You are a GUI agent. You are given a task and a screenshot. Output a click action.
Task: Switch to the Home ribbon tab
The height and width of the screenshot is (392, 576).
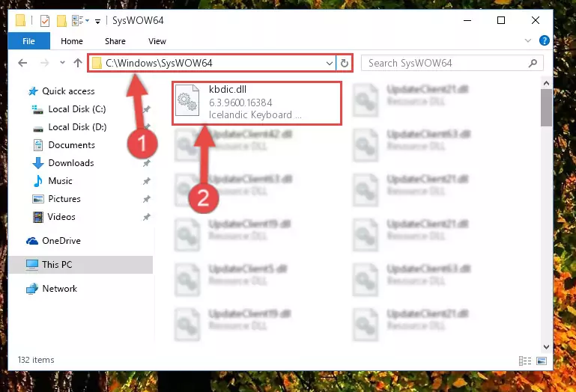point(72,41)
